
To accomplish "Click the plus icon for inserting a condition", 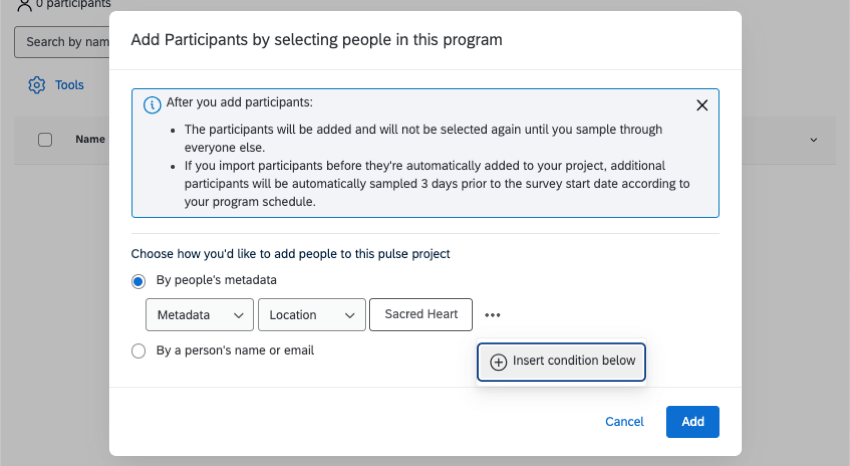I will click(499, 362).
